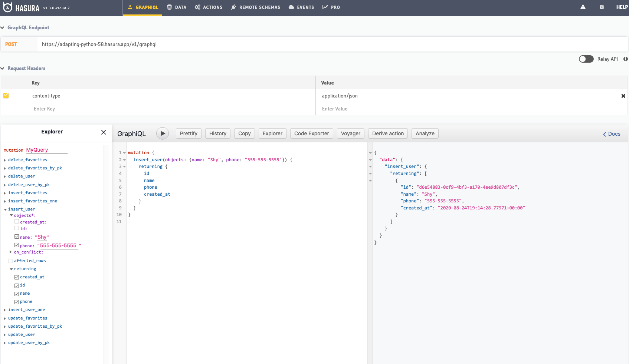Open the Events tab
The width and height of the screenshot is (629, 364).
301,7
